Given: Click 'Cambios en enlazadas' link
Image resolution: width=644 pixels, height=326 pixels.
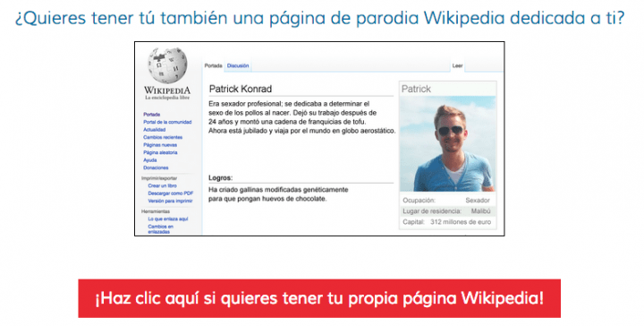Looking at the screenshot, I should tap(161, 229).
